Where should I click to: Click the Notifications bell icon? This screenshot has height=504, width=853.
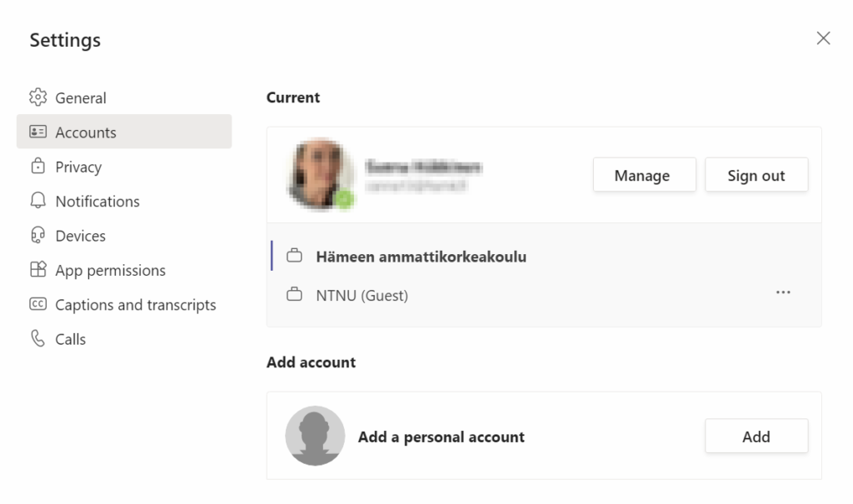[x=38, y=200]
